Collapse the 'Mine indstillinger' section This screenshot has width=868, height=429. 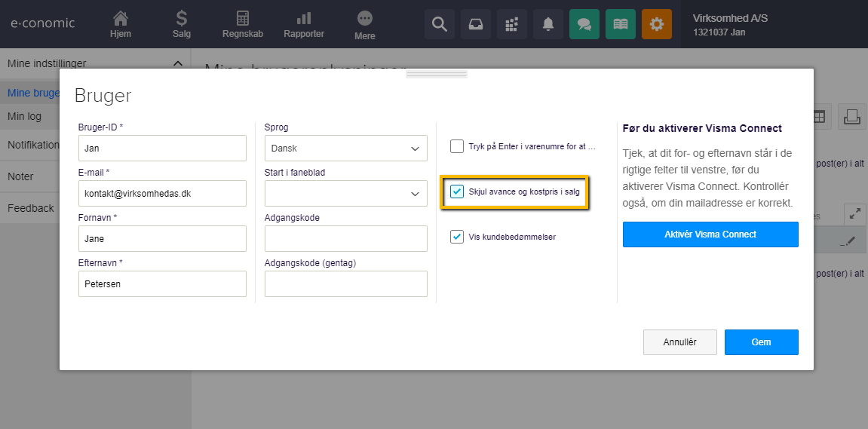(x=178, y=64)
